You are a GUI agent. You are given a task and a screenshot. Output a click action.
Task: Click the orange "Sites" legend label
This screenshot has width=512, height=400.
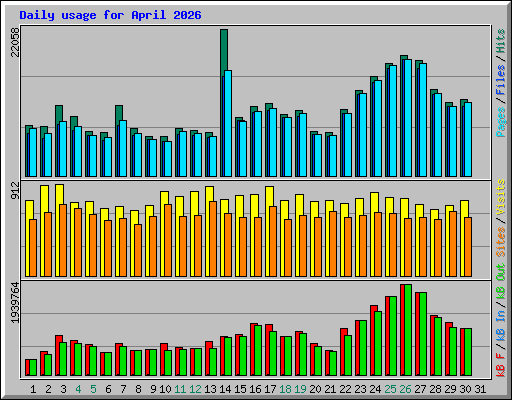[x=500, y=242]
